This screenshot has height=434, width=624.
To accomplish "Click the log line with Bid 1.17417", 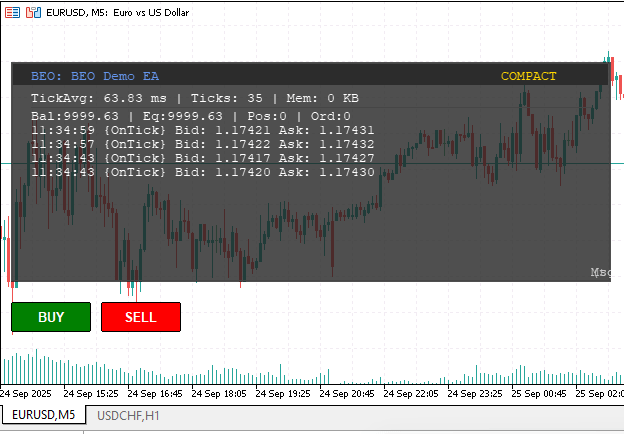I will point(203,158).
